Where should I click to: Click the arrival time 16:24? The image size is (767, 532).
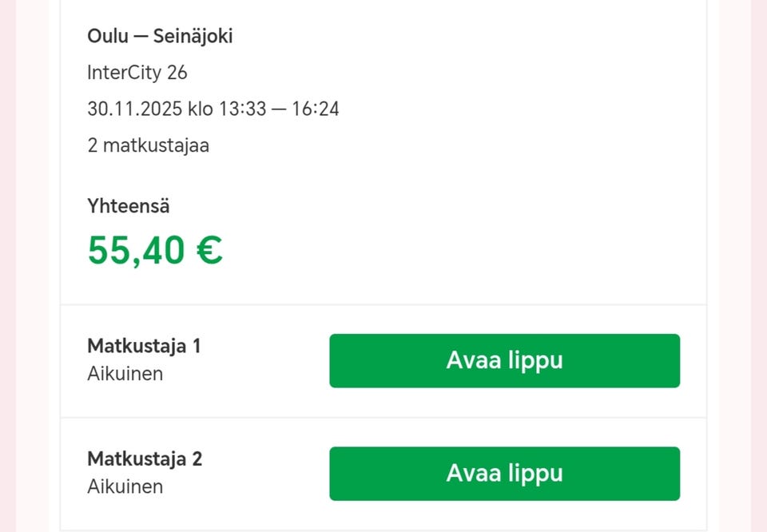[x=316, y=109]
